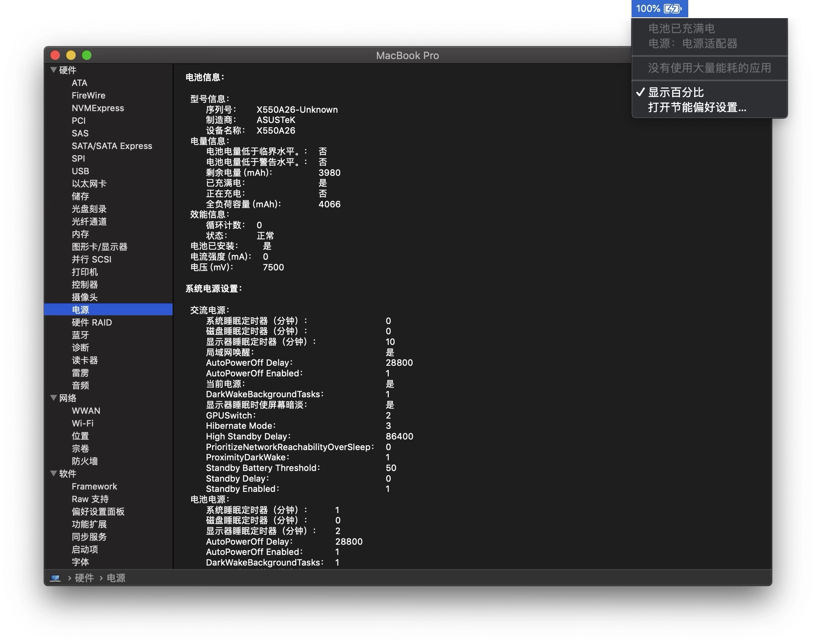The width and height of the screenshot is (816, 644).
Task: Select 雷雳 in the sidebar
Action: 80,373
